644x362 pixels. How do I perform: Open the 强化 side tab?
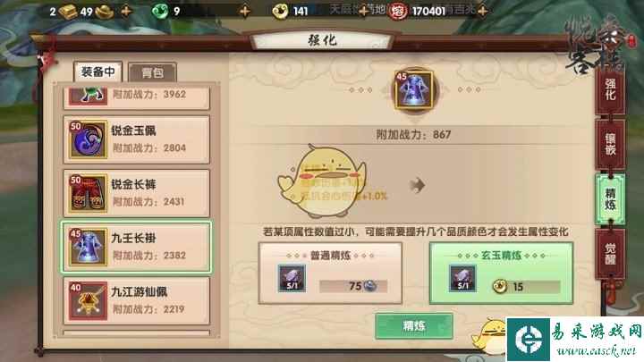click(x=610, y=89)
